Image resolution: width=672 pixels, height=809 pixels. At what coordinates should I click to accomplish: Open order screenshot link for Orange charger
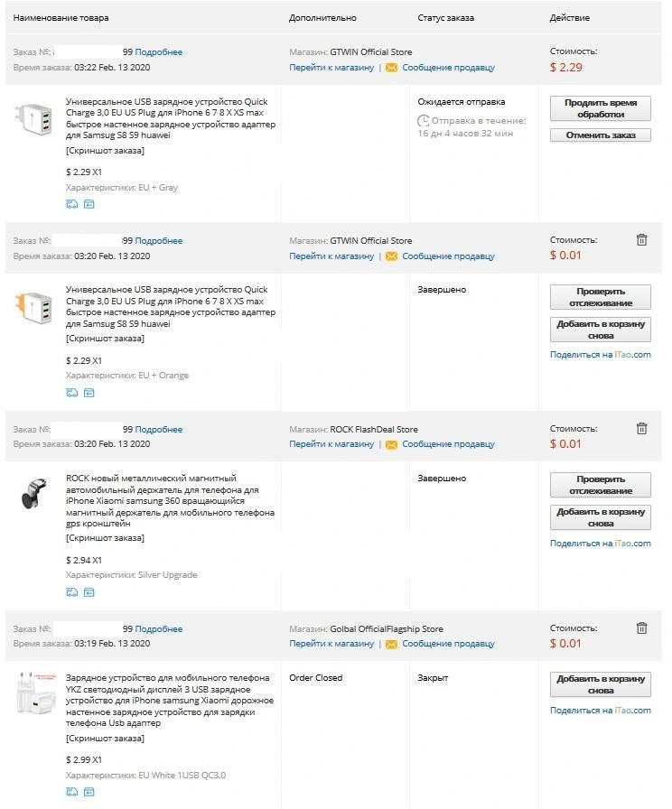coord(106,339)
